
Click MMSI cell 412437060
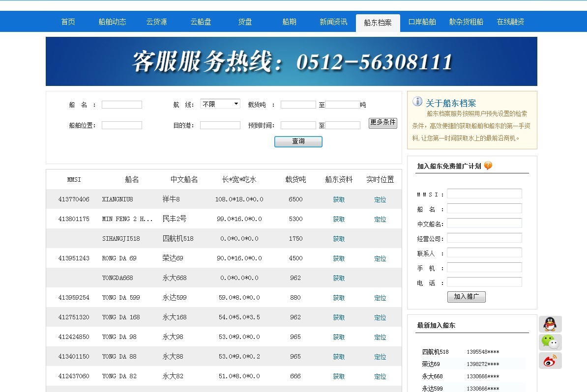[x=74, y=376]
